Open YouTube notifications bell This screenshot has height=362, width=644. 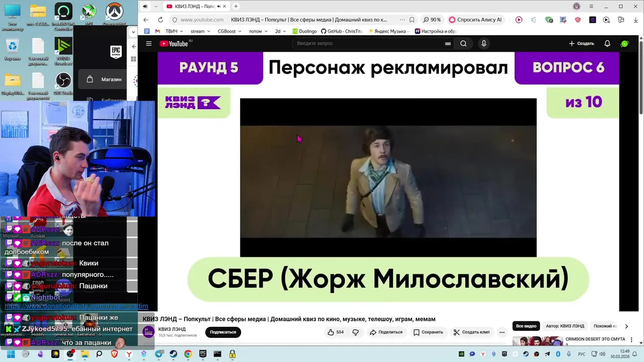pyautogui.click(x=607, y=44)
